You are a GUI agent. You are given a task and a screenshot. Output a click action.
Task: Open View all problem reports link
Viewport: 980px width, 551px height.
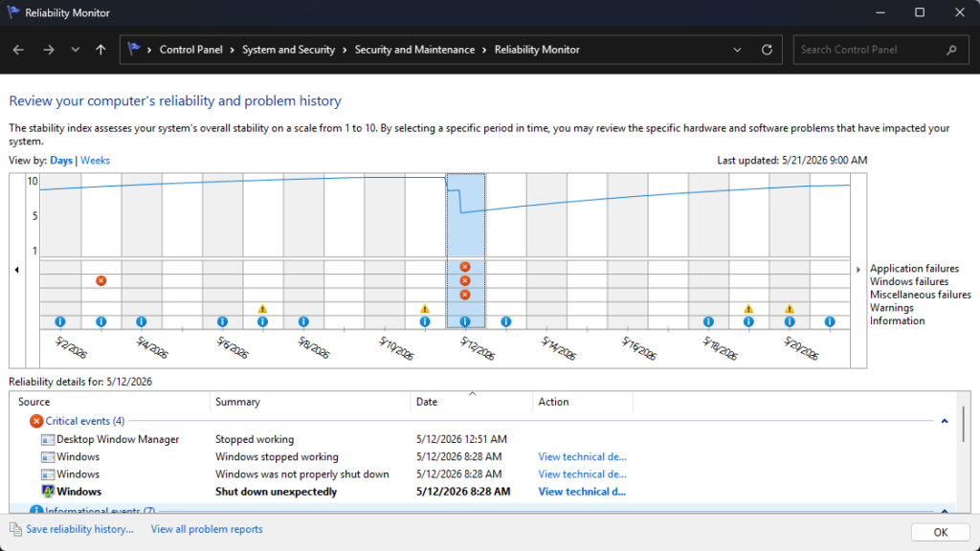pos(207,529)
